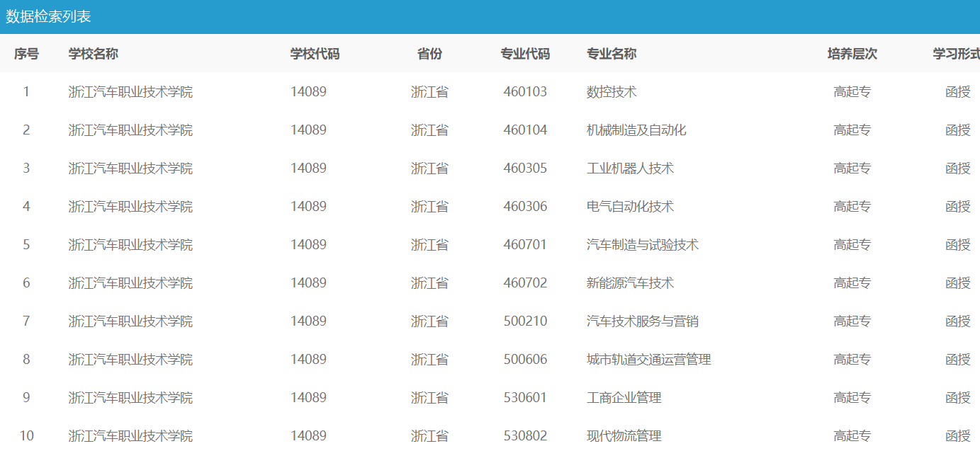Click the 专业名称 column header
980x451 pixels.
tap(612, 54)
